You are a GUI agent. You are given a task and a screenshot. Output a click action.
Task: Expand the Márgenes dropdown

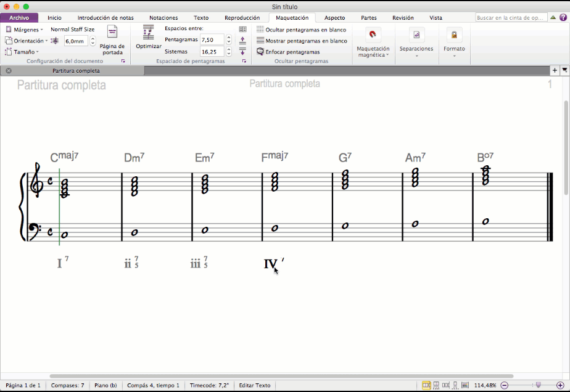point(25,30)
